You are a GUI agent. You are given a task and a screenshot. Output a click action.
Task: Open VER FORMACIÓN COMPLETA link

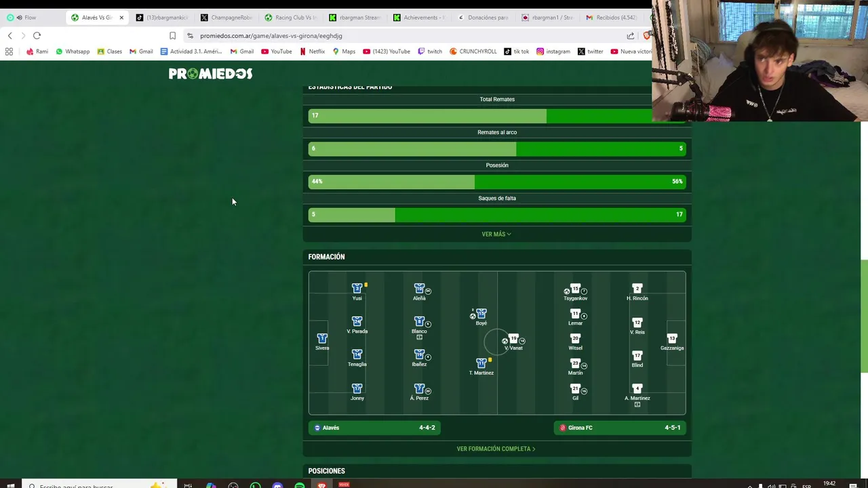496,449
